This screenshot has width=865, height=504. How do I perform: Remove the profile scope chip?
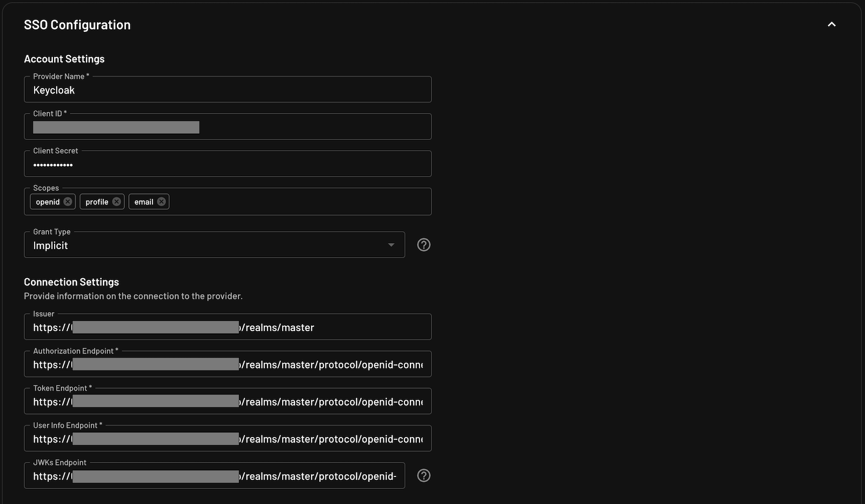117,201
